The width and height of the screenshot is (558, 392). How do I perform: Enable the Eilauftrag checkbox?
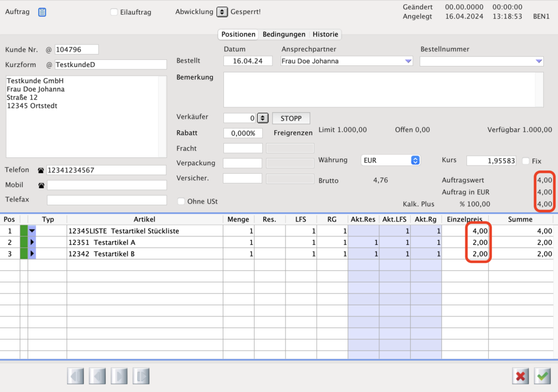[x=114, y=12]
